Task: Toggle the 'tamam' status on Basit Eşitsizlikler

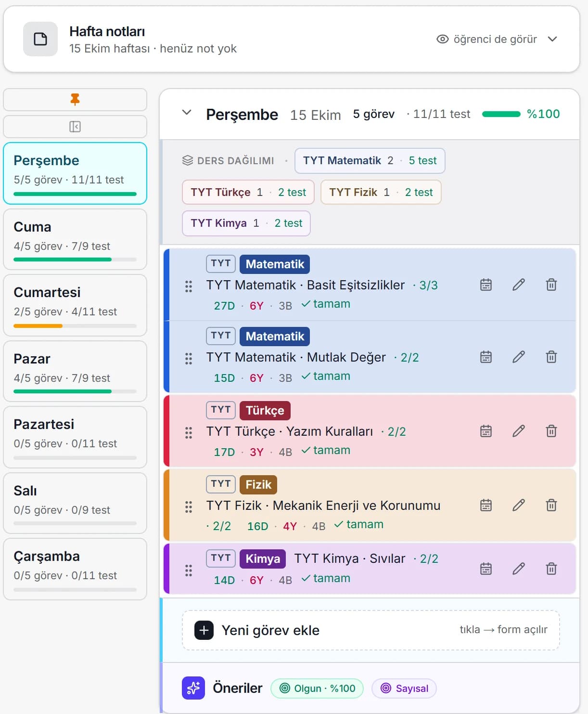Action: tap(326, 304)
